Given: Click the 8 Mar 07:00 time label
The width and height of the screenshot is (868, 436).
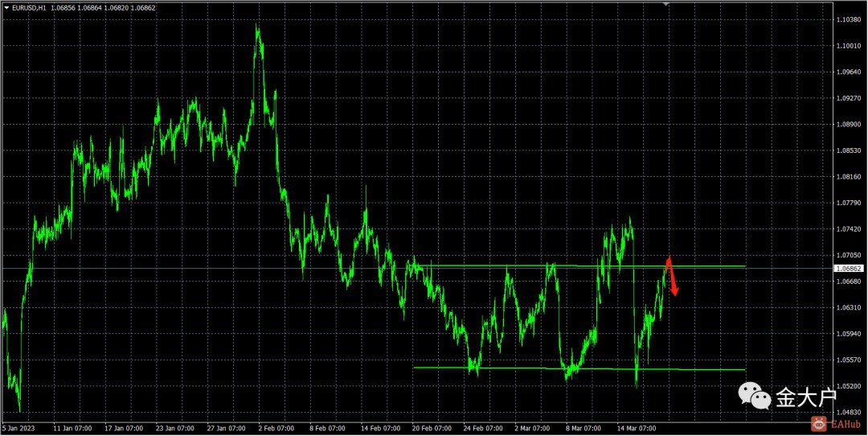Looking at the screenshot, I should tap(584, 428).
